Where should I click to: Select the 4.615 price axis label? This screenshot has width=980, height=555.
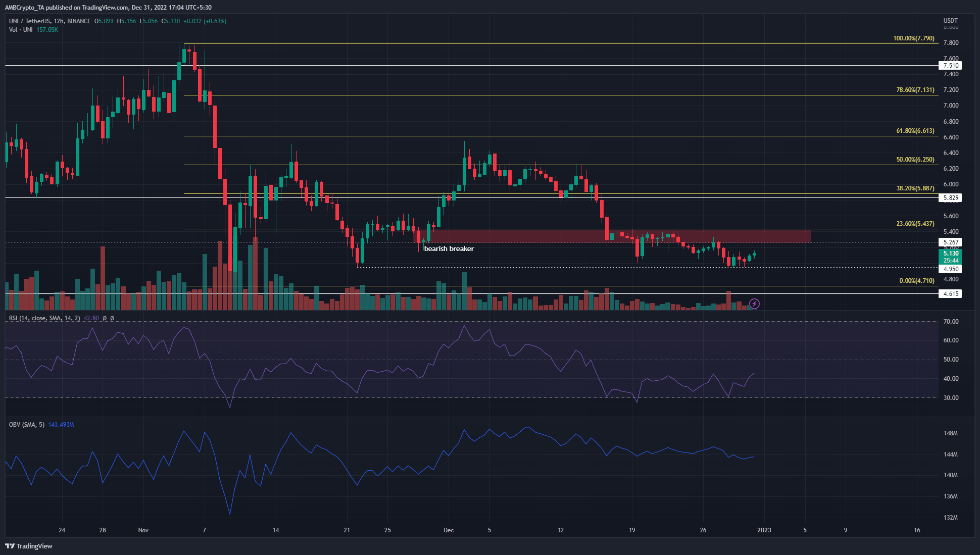tap(950, 293)
